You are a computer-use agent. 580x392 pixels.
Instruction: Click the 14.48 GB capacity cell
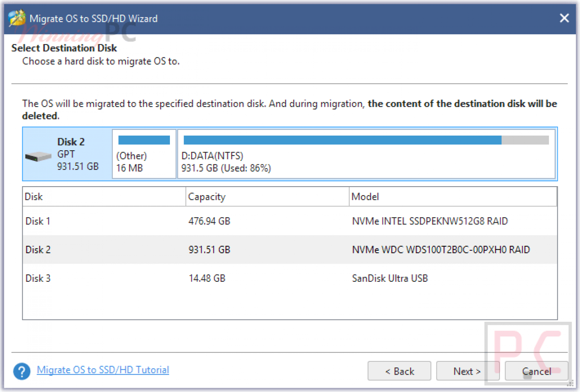pos(207,278)
